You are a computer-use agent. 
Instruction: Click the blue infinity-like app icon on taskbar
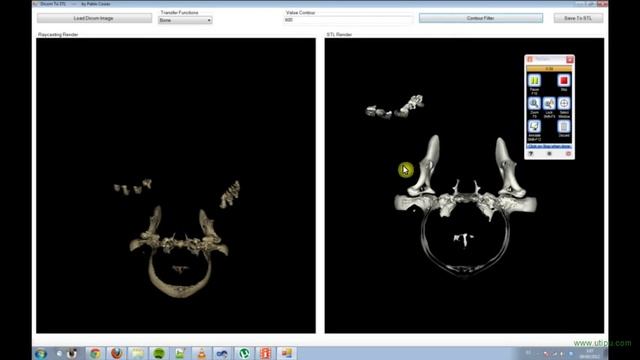click(x=222, y=353)
